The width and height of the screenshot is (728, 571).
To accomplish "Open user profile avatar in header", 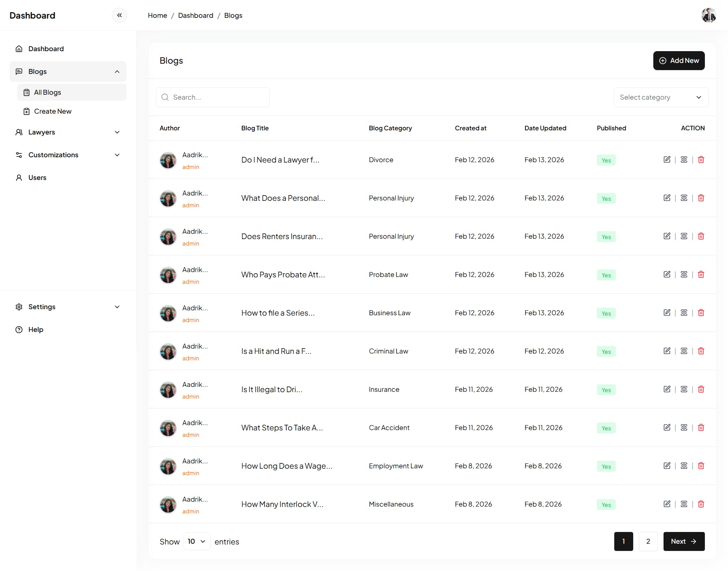I will [708, 16].
